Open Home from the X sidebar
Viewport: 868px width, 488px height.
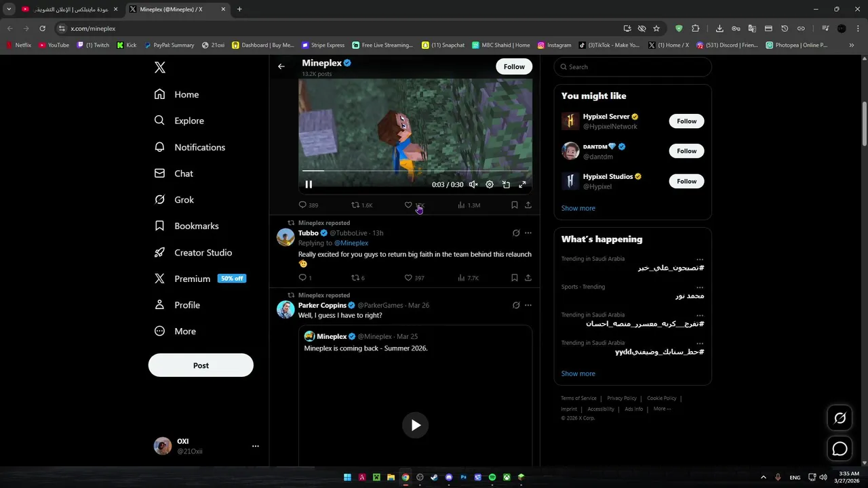coord(177,94)
